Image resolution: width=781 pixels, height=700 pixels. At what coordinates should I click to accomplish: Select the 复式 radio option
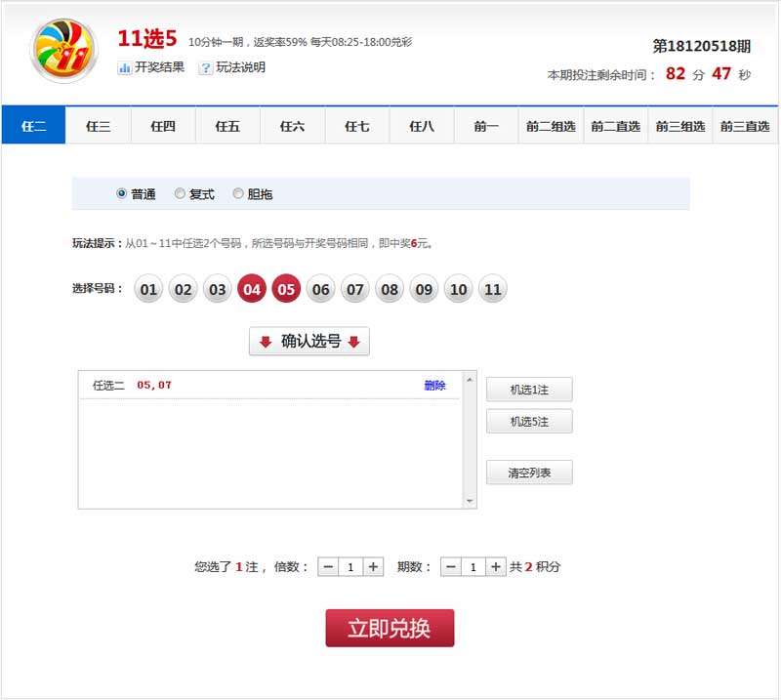[x=180, y=193]
